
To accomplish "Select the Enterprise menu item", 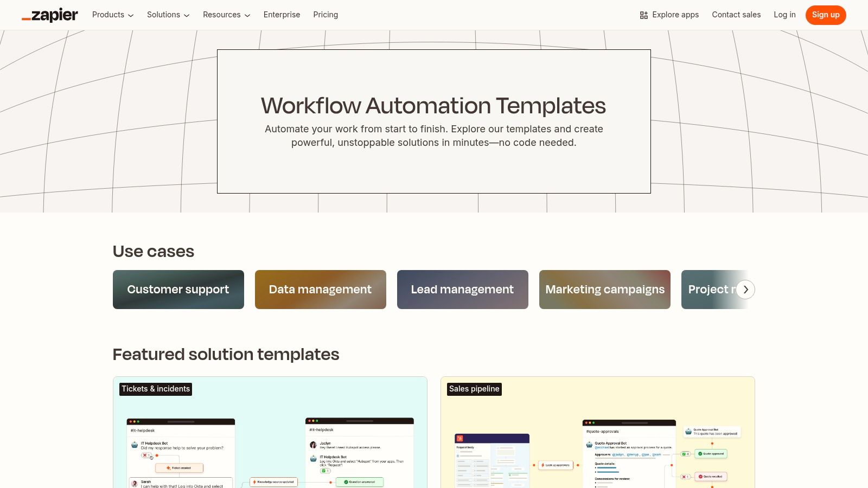I will pos(282,15).
